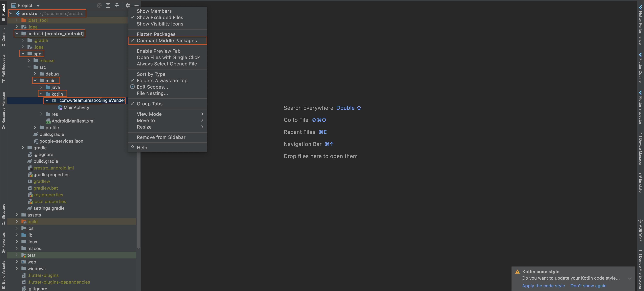The width and height of the screenshot is (644, 291).
Task: Expand the .dart_tool folder
Action: [x=17, y=20]
